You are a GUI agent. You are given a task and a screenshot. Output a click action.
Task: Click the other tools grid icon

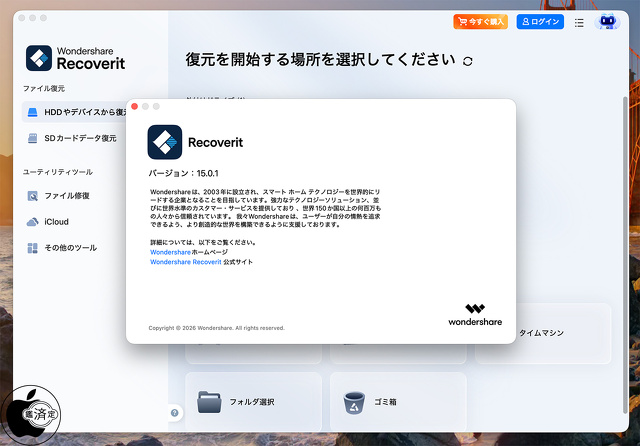point(33,248)
